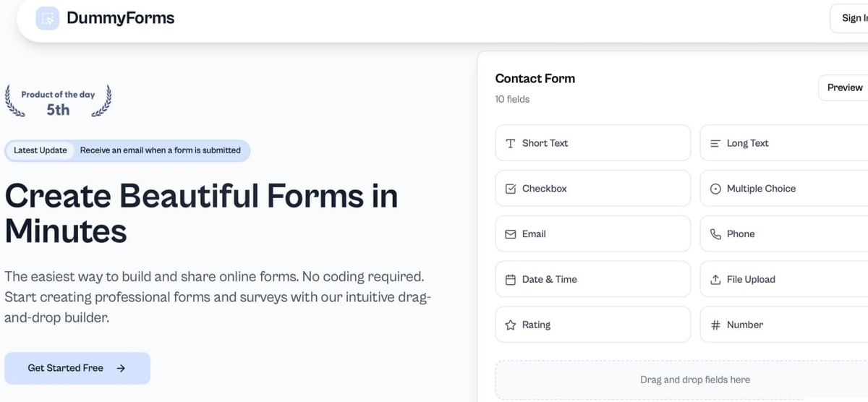Click the DummyForms brand name

coord(120,18)
